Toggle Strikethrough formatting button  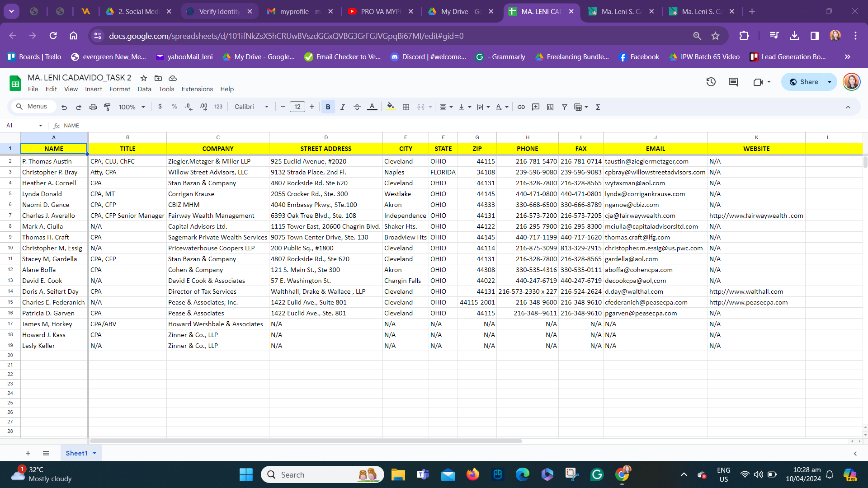(x=357, y=107)
